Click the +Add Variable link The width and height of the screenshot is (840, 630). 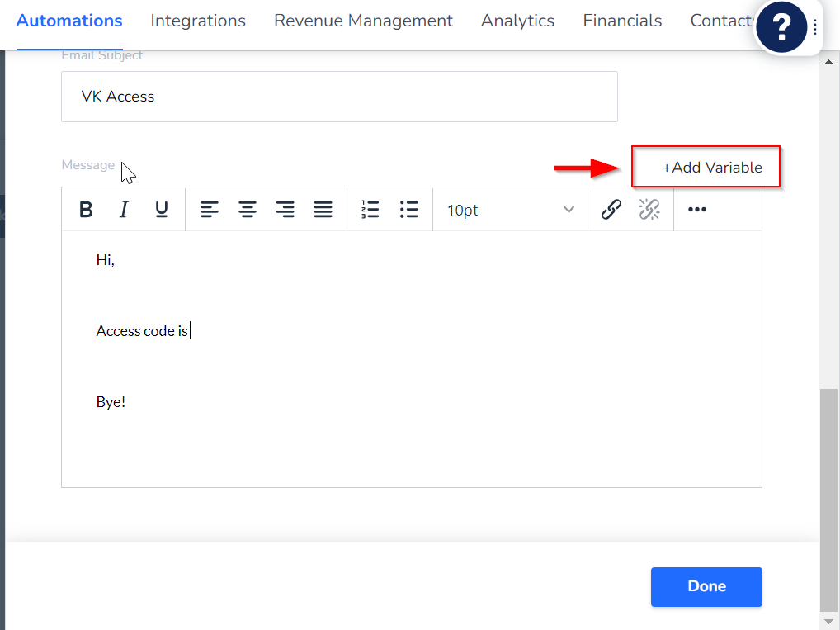coord(712,168)
